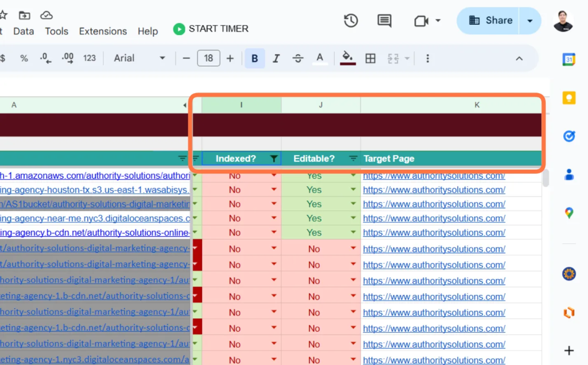Viewport: 588px width, 365px height.
Task: Open Google Keep side panel icon
Action: pos(569,98)
